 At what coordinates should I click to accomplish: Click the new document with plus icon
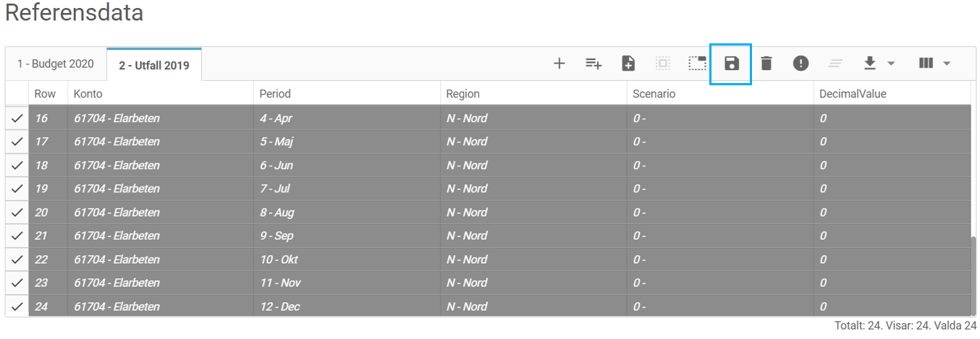pyautogui.click(x=628, y=64)
